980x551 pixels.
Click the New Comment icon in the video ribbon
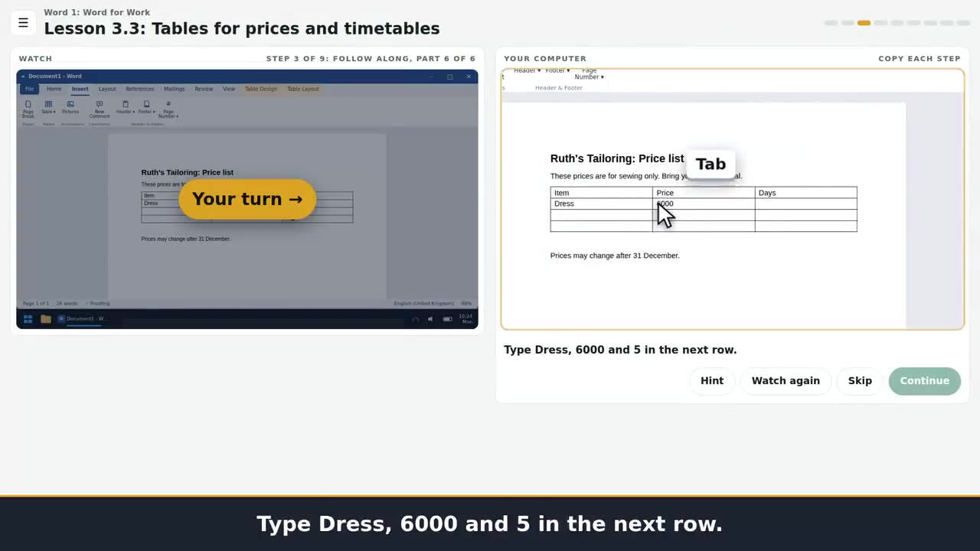100,109
